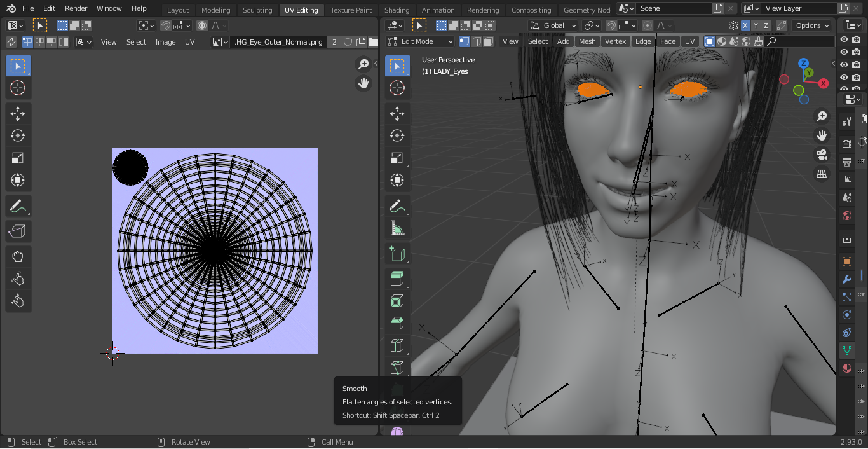This screenshot has width=868, height=449.
Task: Switch to the Texture Paint workspace tab
Action: coord(351,10)
